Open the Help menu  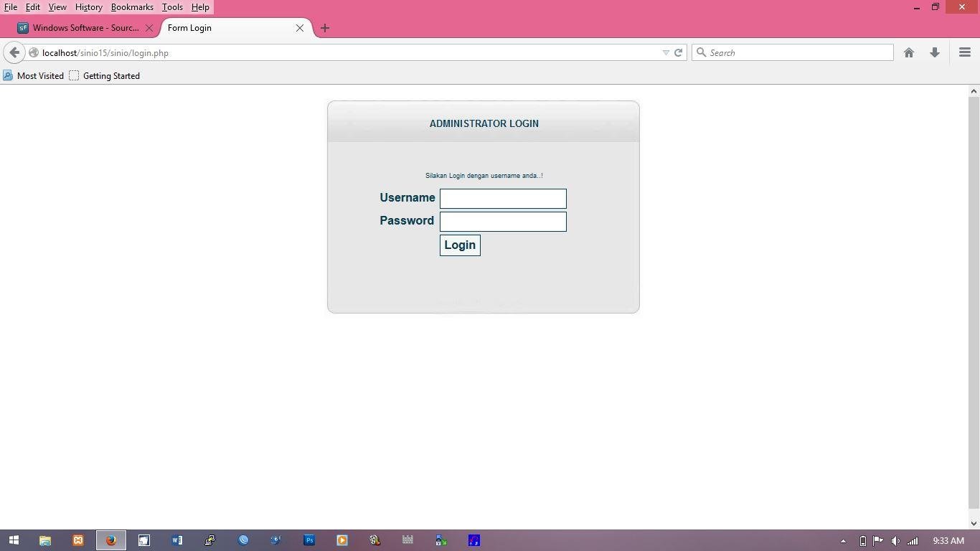[x=200, y=6]
